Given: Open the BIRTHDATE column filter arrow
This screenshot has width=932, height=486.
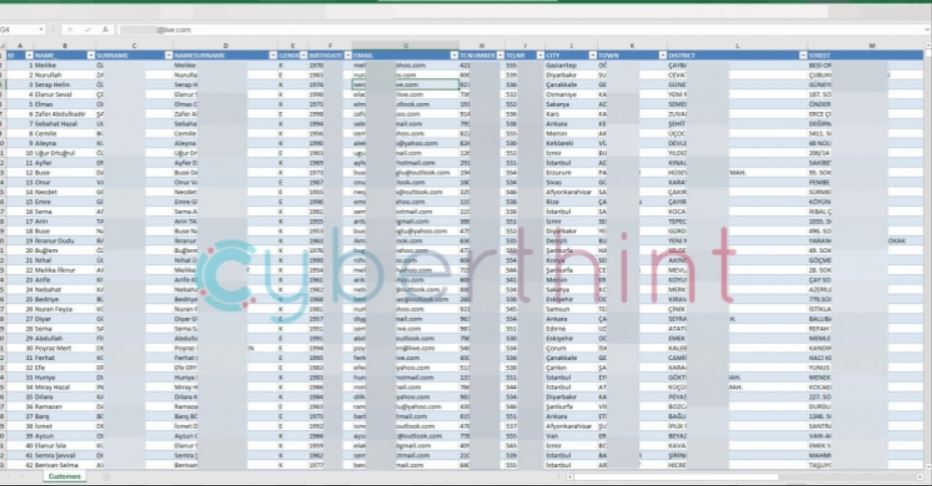Looking at the screenshot, I should pos(346,55).
